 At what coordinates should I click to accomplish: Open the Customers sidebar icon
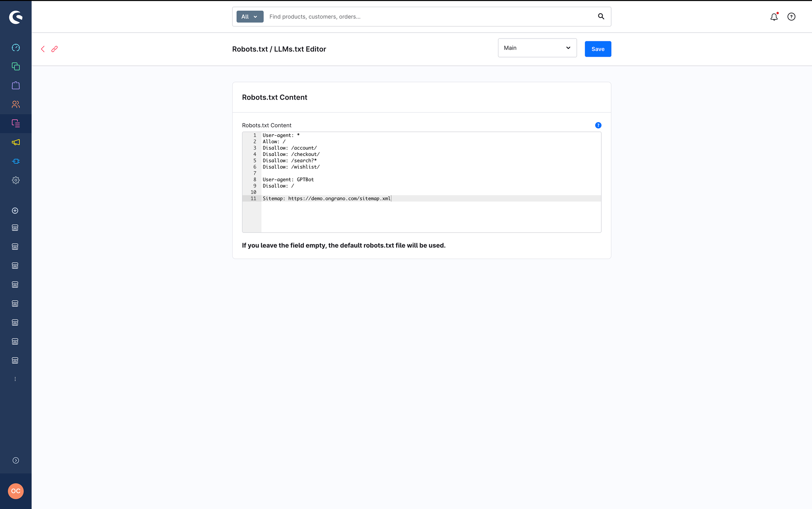[x=16, y=104]
